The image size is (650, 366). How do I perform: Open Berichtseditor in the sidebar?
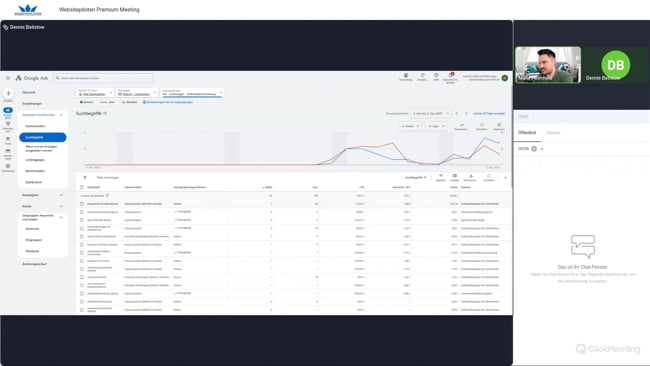click(x=35, y=171)
